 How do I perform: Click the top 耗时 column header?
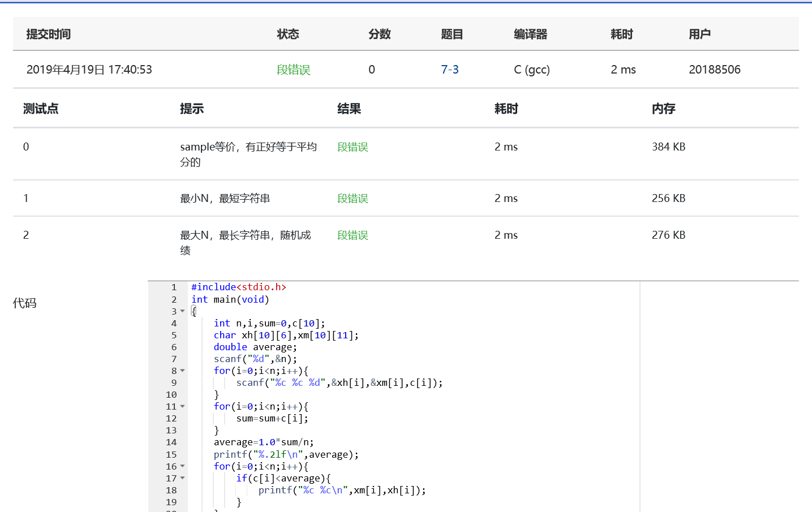[x=622, y=34]
